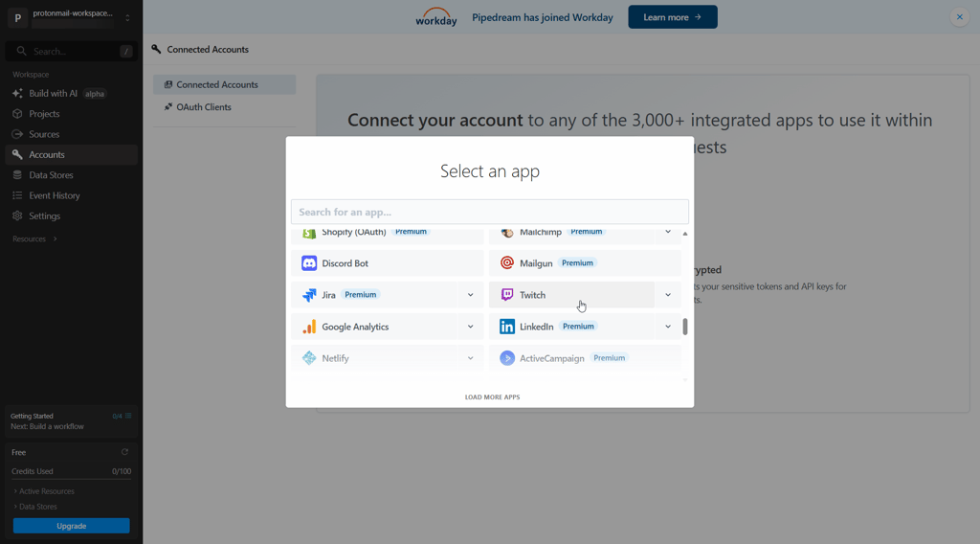Click the Jira logo icon
The height and width of the screenshot is (544, 980).
coord(309,295)
